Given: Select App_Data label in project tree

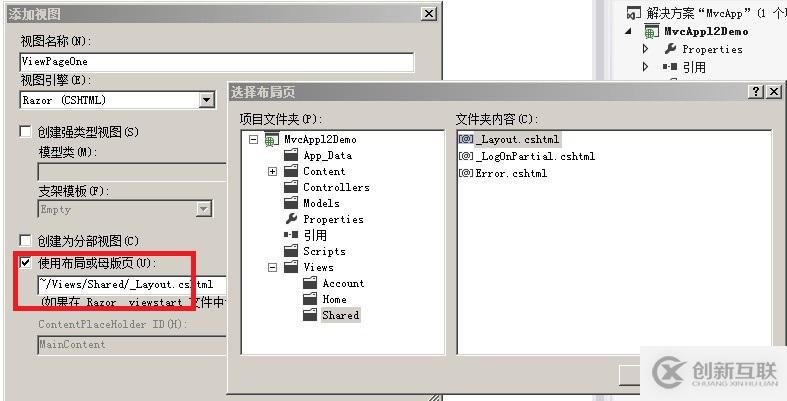Looking at the screenshot, I should coord(327,155).
